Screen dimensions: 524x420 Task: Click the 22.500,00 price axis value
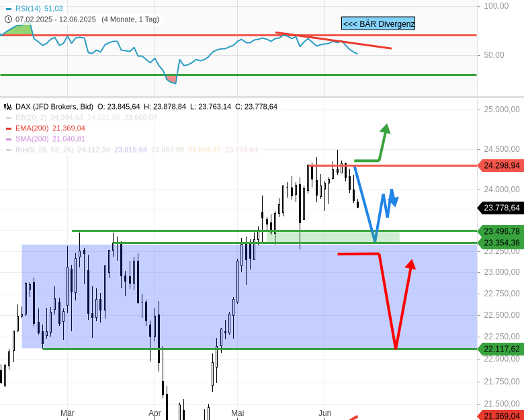coord(502,315)
